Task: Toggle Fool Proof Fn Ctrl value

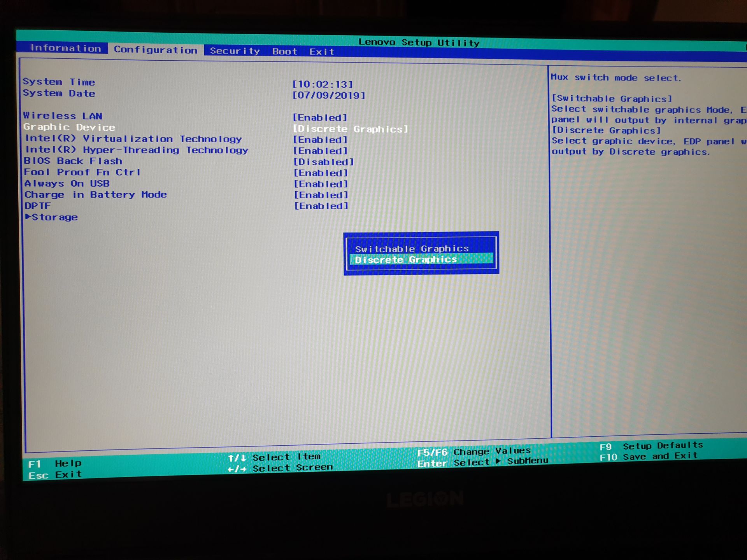Action: coord(321,173)
